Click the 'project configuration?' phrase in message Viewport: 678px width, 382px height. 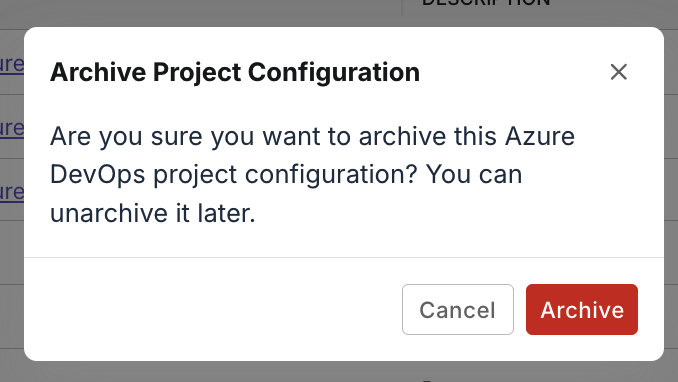click(x=285, y=176)
